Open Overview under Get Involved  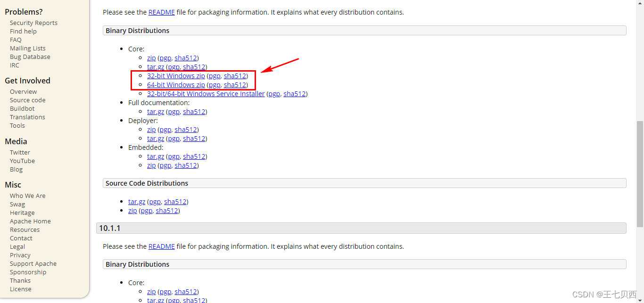point(23,91)
